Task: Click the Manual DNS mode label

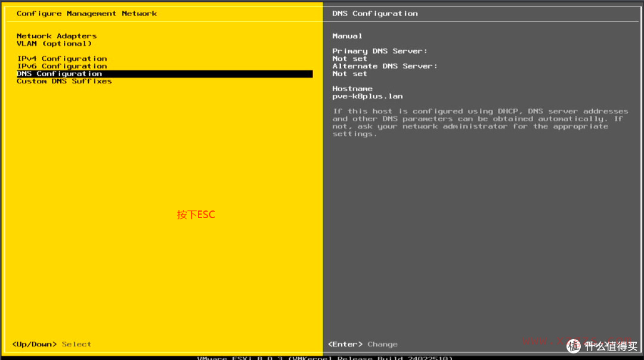Action: click(x=347, y=36)
